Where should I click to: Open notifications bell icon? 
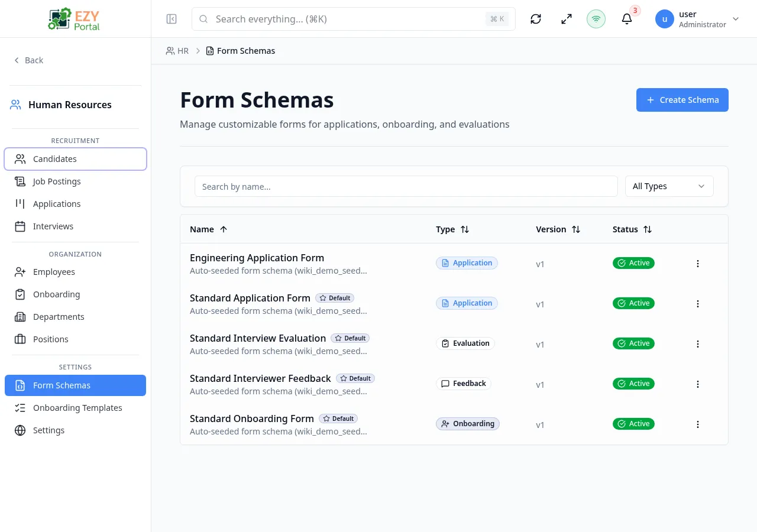[x=627, y=19]
